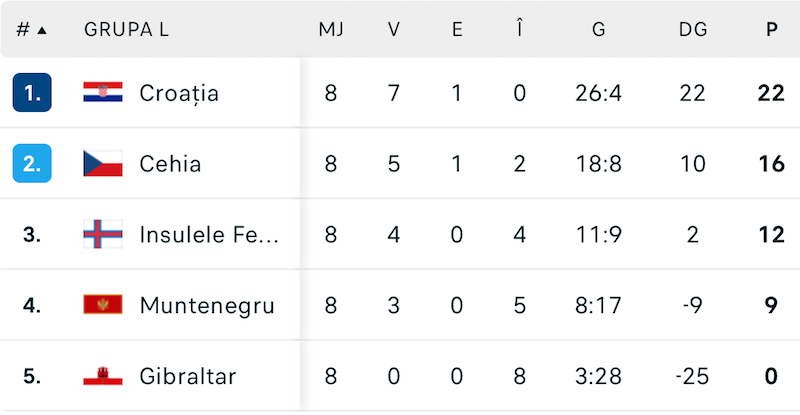Click the GRUPA L header label
Viewport: 800px width, 415px height.
tap(126, 30)
